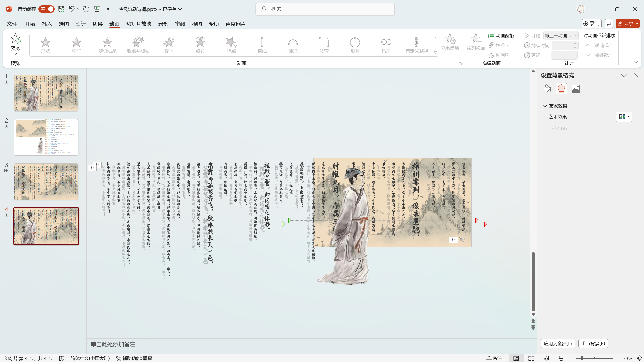Select slide 2 thumbnail
Image resolution: width=644 pixels, height=362 pixels.
[46, 137]
